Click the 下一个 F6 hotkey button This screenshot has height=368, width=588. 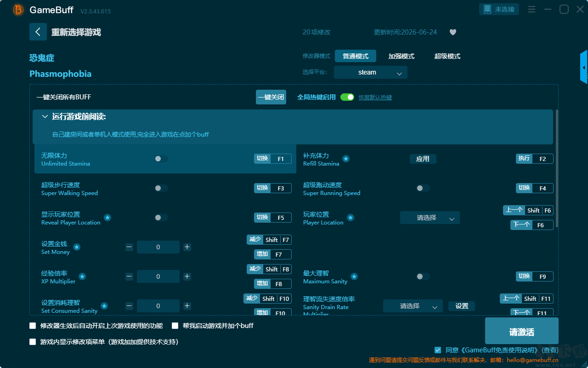click(532, 225)
